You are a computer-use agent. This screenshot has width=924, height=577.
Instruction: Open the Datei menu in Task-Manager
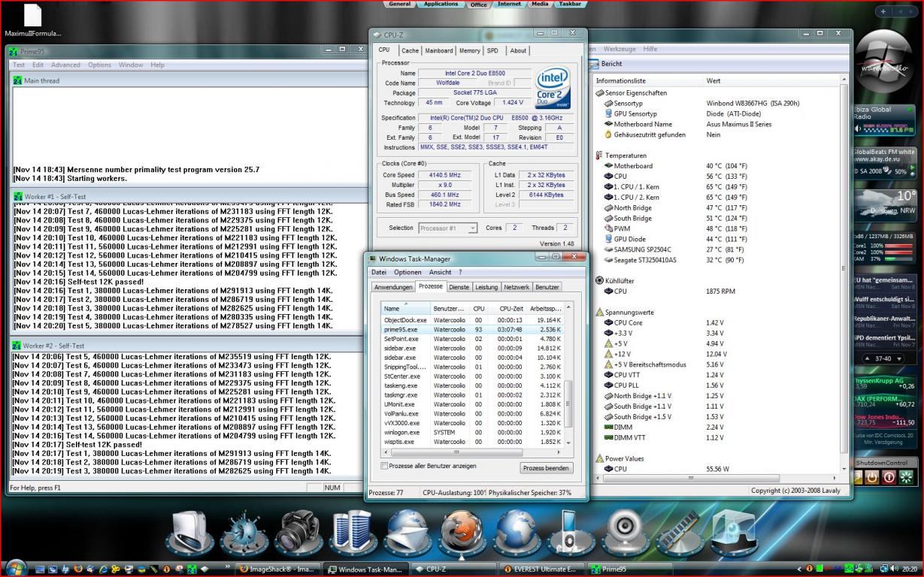(378, 272)
